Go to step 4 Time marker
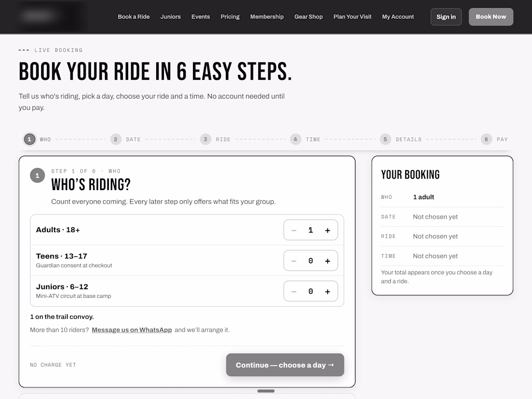The image size is (532, 399). pyautogui.click(x=296, y=139)
